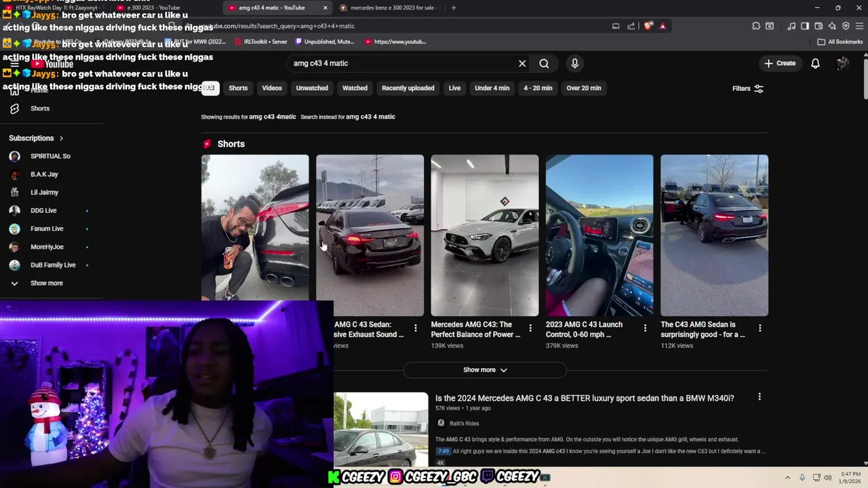Viewport: 868px width, 488px height.
Task: Search instead for amg c43 4 matic link
Action: tap(370, 117)
